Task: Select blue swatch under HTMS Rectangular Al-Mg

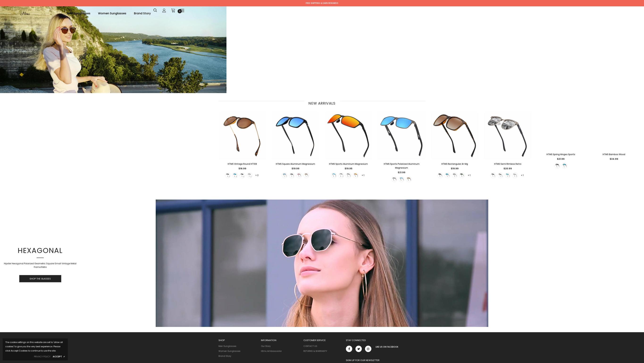Action: click(447, 175)
